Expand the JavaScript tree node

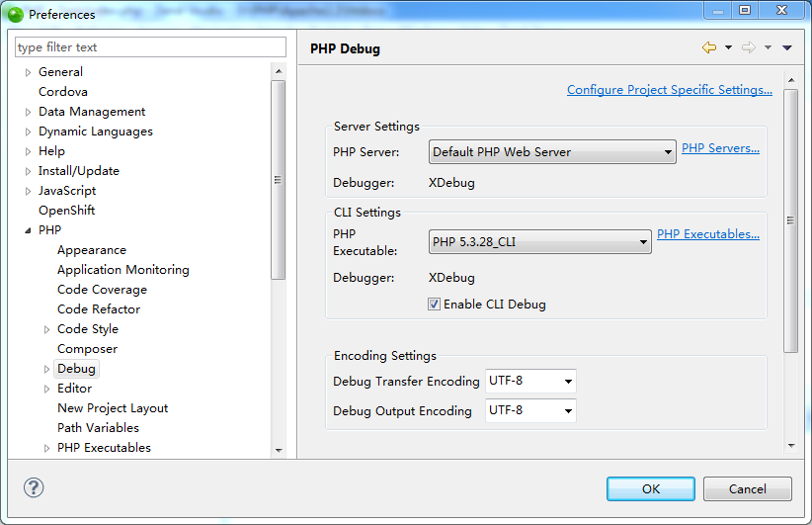click(28, 191)
